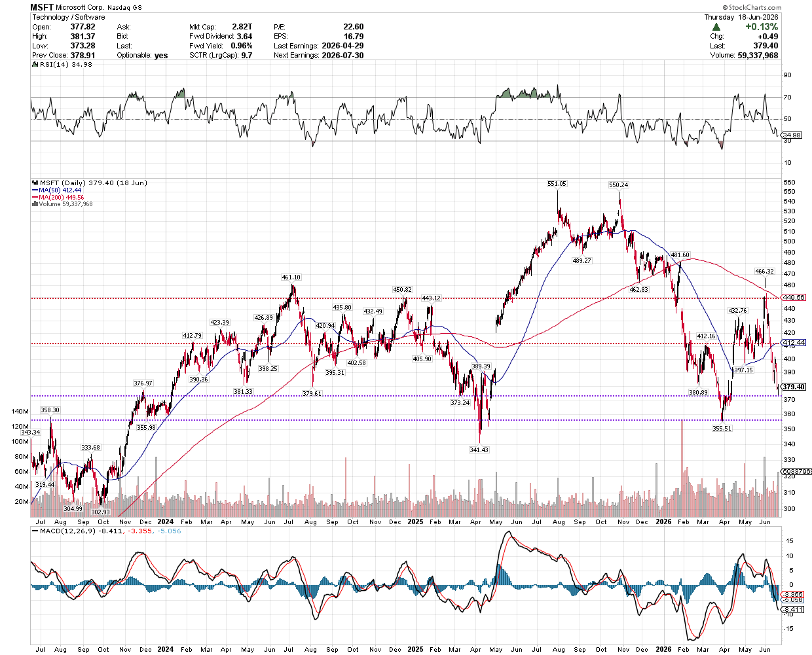
Task: Click the MA(200) 449.56 legend entry
Action: pyautogui.click(x=58, y=197)
